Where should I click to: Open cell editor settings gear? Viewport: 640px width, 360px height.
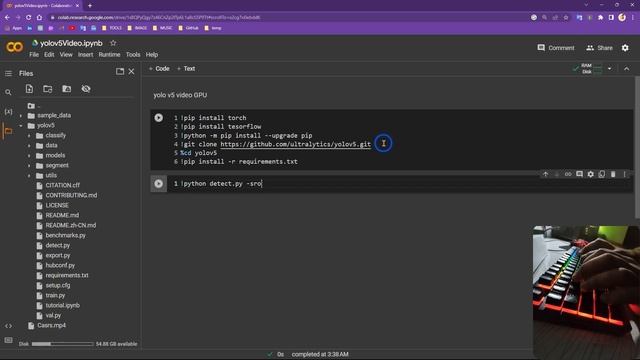click(591, 174)
